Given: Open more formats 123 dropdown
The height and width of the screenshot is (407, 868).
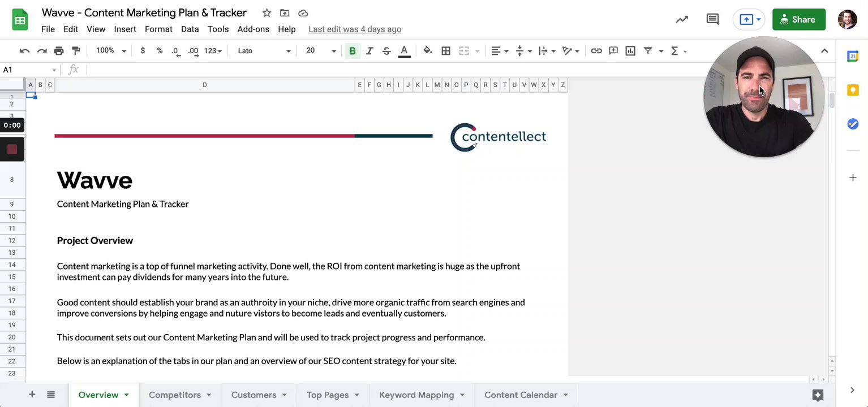Looking at the screenshot, I should 213,51.
